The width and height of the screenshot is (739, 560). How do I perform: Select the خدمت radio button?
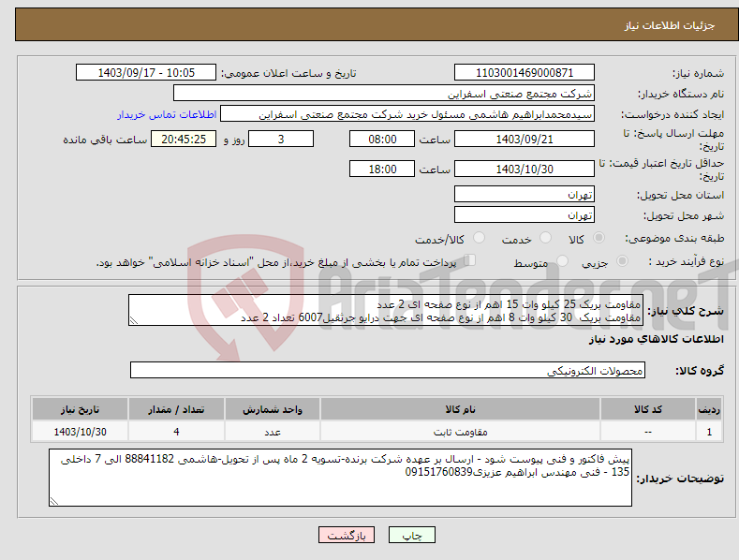tap(545, 238)
